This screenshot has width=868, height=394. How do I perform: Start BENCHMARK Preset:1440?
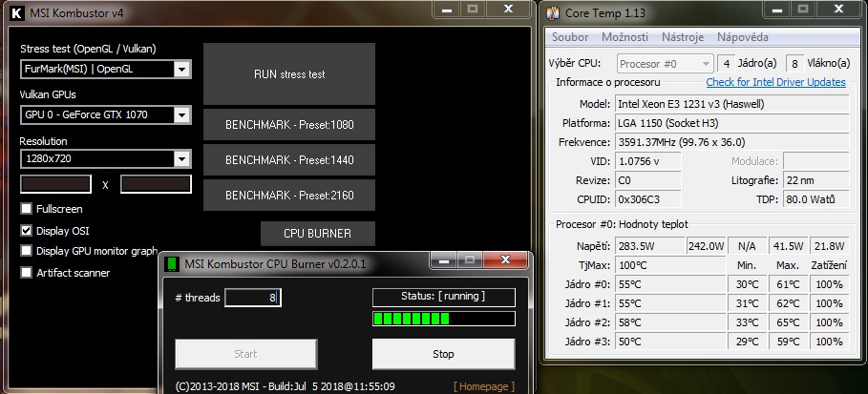click(x=289, y=160)
